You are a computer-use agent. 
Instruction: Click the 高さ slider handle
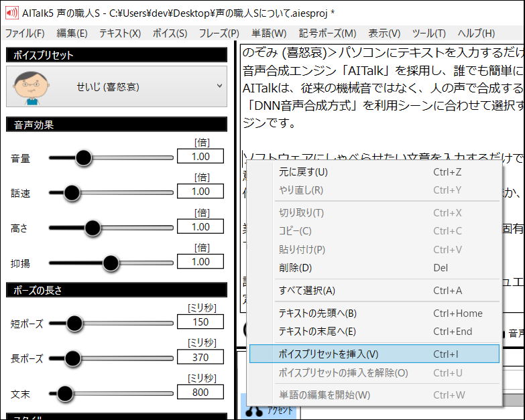pos(93,228)
